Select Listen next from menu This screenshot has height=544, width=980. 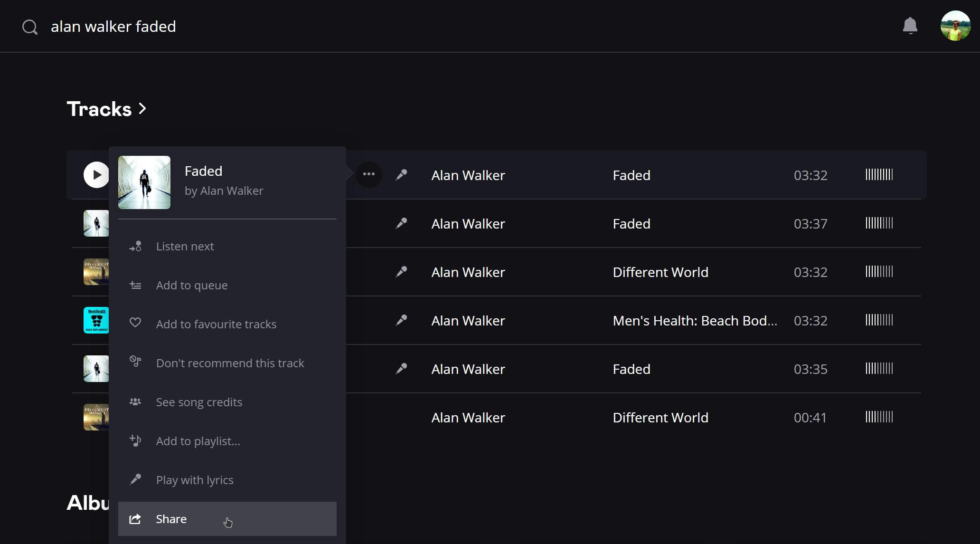pyautogui.click(x=227, y=246)
